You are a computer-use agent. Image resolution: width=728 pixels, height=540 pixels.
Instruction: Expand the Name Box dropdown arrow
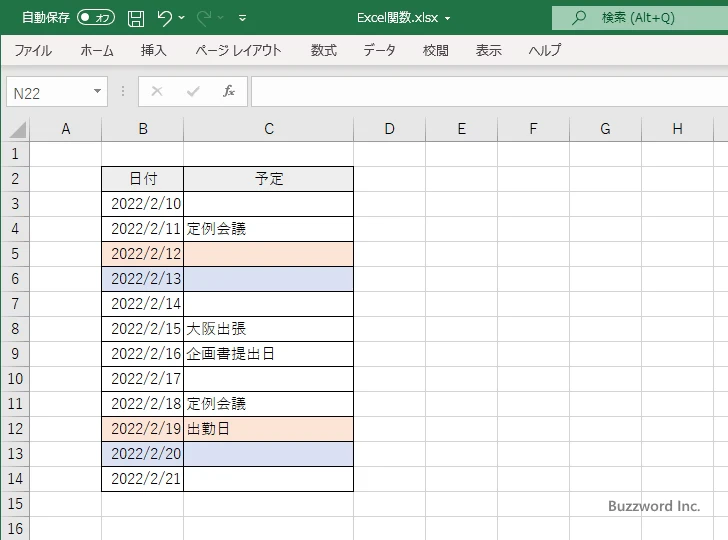pyautogui.click(x=98, y=91)
